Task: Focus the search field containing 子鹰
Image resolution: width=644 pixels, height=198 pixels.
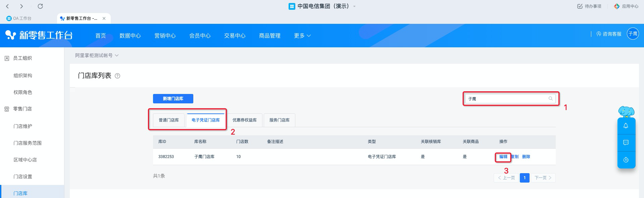Action: pyautogui.click(x=507, y=99)
